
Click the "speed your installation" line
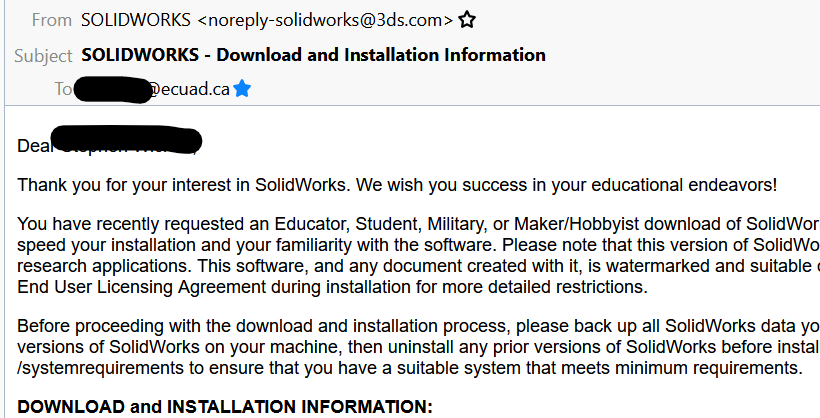pyautogui.click(x=418, y=245)
